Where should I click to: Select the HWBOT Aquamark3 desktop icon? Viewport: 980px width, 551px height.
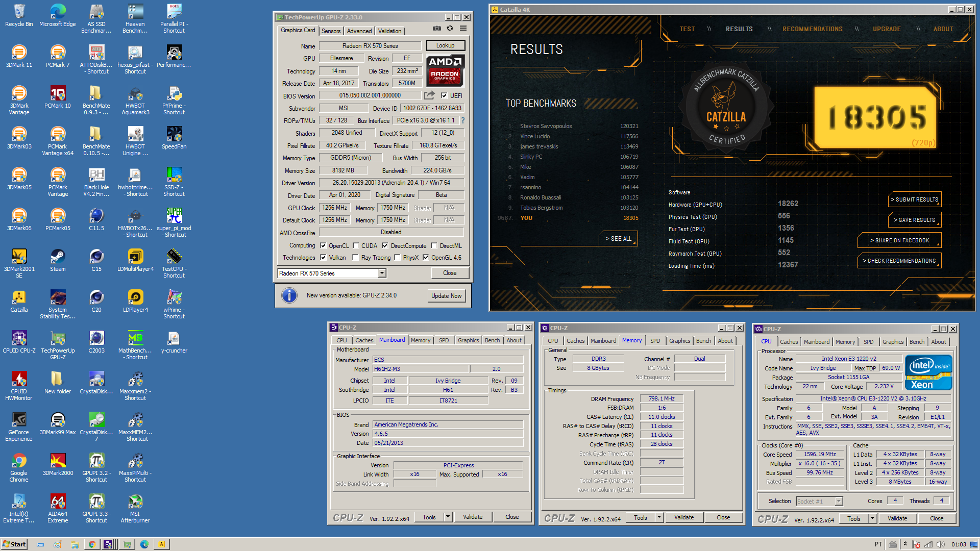135,101
